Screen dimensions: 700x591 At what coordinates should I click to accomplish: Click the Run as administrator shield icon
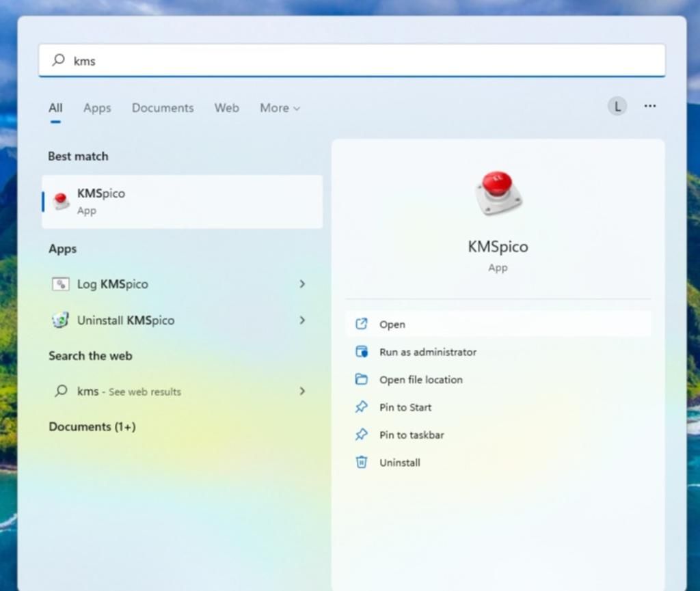(x=361, y=351)
